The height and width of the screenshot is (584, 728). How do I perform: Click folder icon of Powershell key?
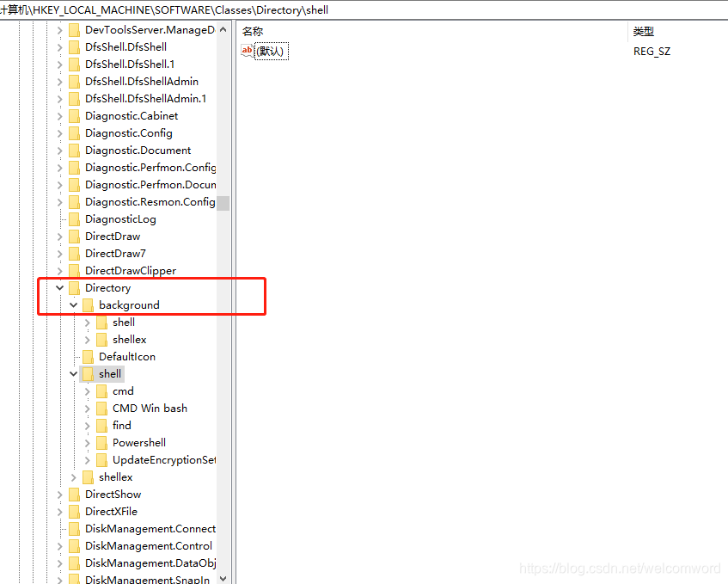[x=101, y=443]
